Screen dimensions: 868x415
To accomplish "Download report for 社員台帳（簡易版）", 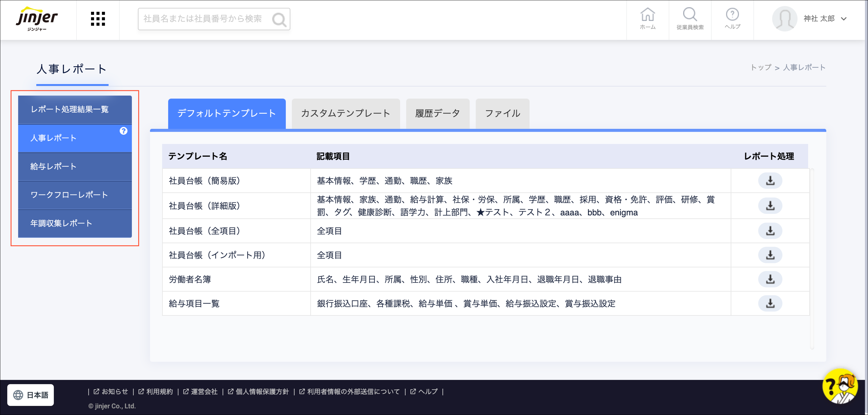I will point(770,181).
